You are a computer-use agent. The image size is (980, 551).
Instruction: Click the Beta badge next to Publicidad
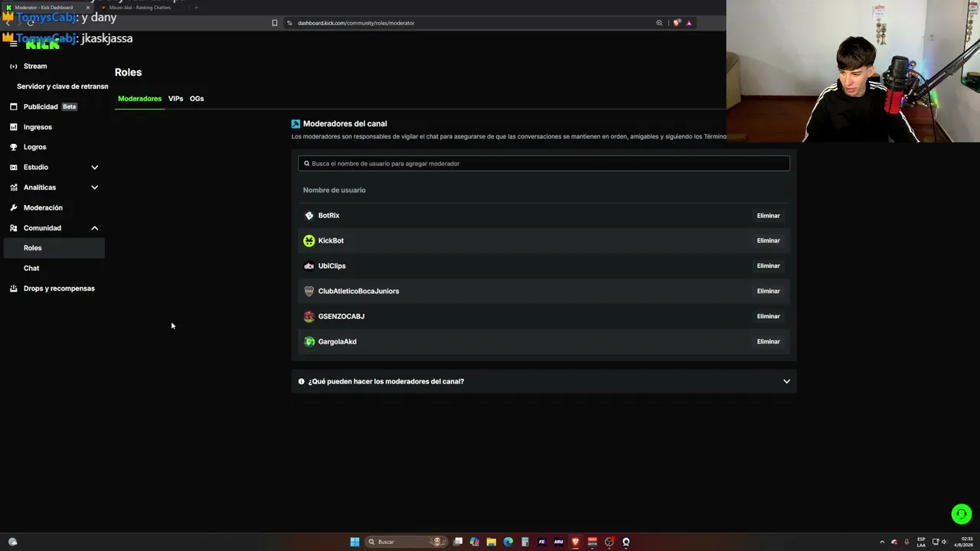click(x=70, y=107)
